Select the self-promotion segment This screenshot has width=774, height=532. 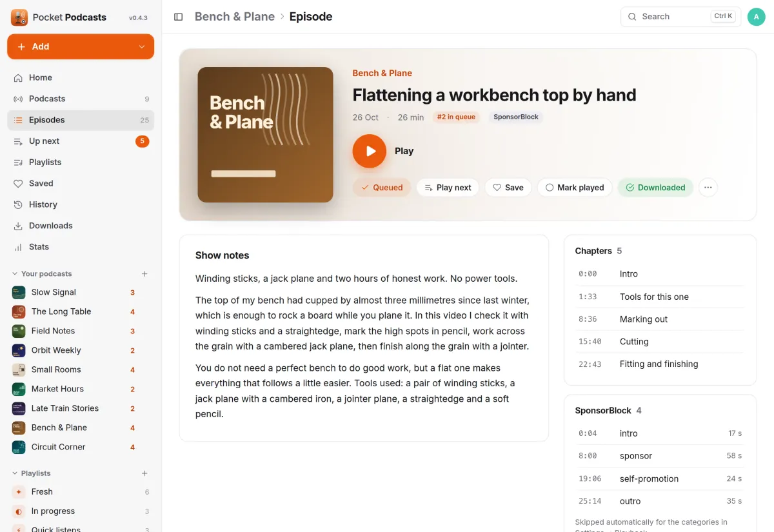click(x=659, y=478)
